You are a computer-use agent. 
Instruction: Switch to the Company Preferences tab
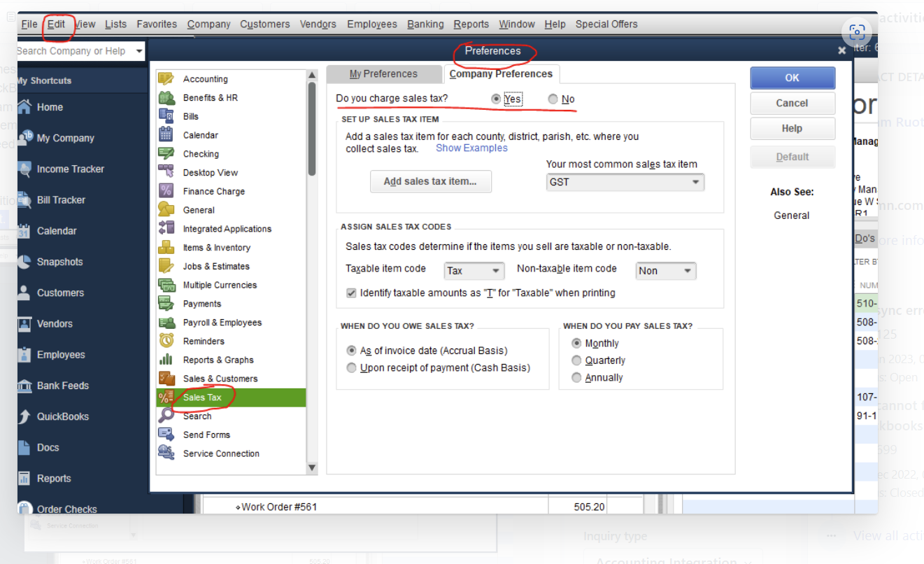(501, 73)
